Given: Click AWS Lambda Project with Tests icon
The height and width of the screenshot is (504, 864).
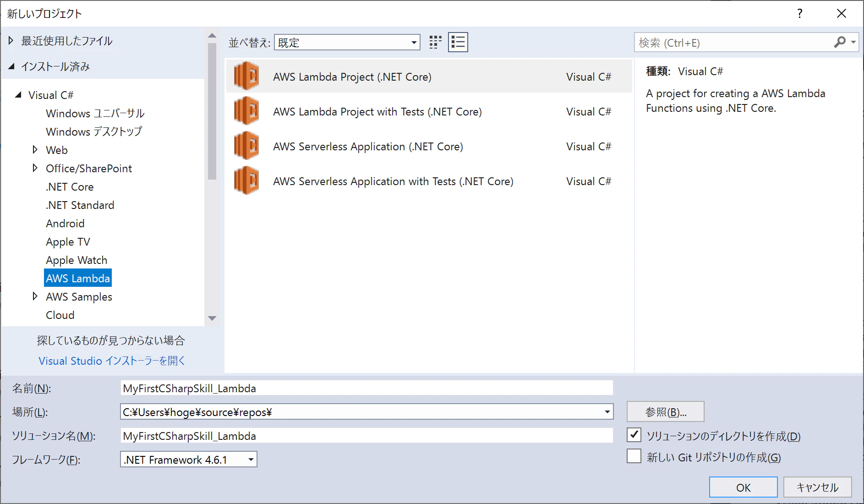Looking at the screenshot, I should [x=246, y=111].
